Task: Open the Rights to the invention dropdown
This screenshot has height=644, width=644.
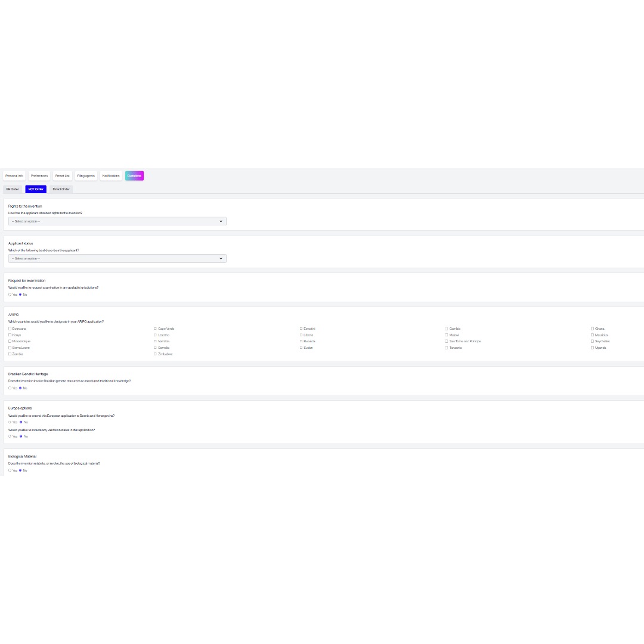Action: [x=117, y=221]
